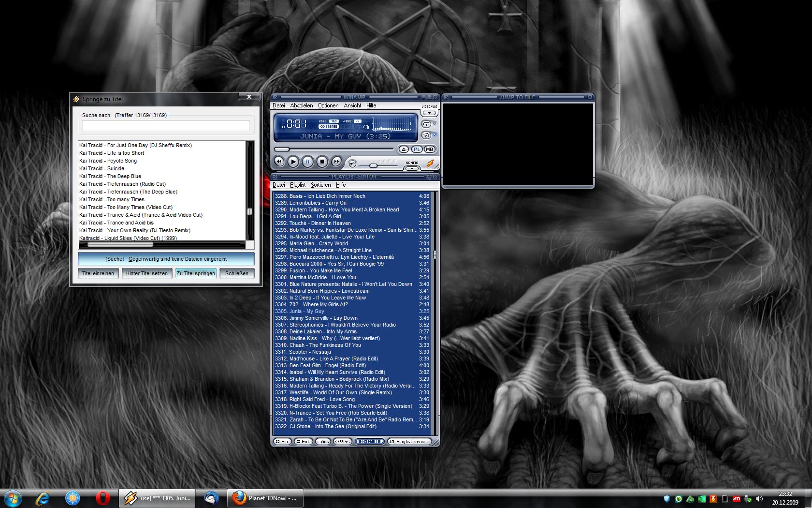Click the Hin (add) playlist button
This screenshot has width=812, height=508.
tap(282, 441)
